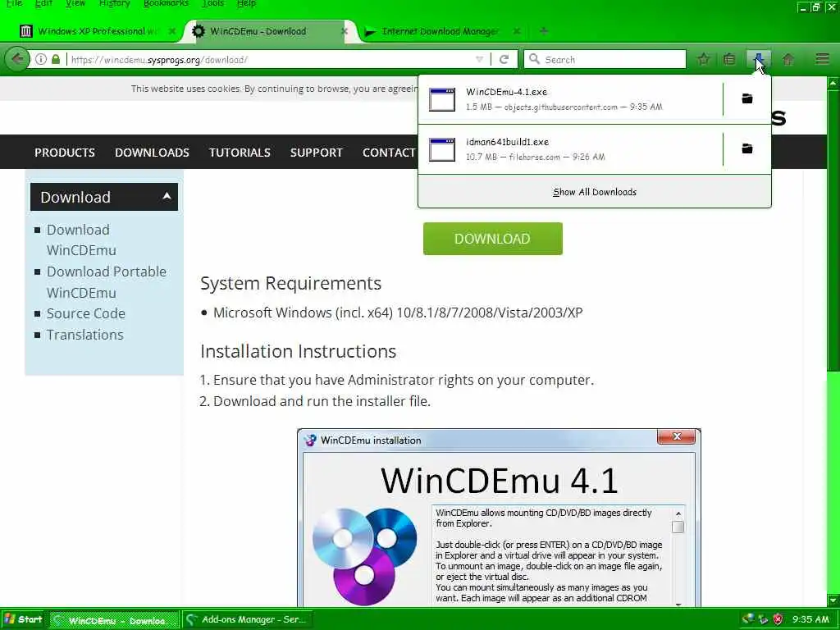Image resolution: width=840 pixels, height=630 pixels.
Task: Click the WinCDEmu installation screenshot image
Action: [x=499, y=518]
